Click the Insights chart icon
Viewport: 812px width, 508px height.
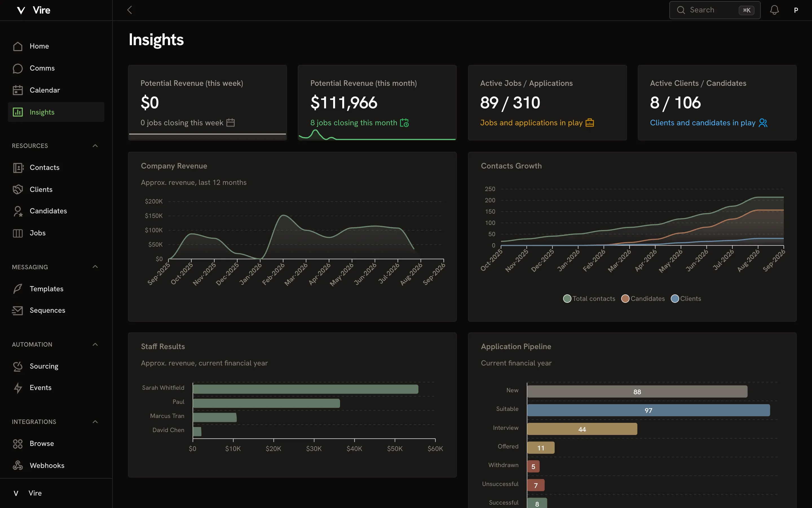(18, 112)
